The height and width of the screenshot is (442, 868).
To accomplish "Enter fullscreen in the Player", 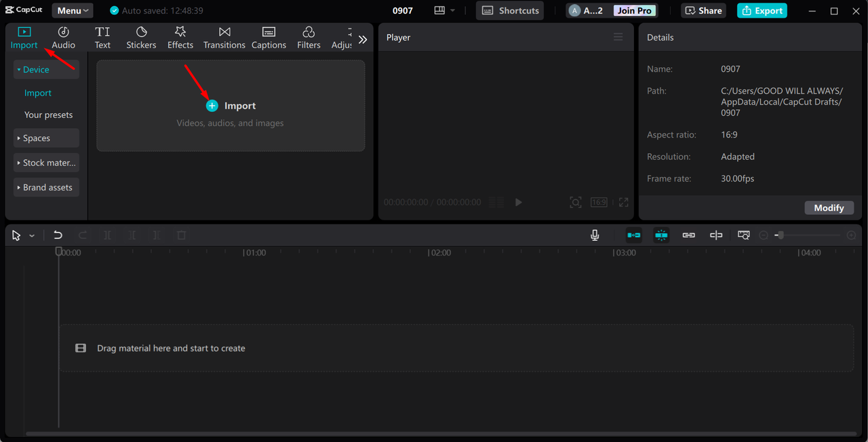I will [x=624, y=202].
